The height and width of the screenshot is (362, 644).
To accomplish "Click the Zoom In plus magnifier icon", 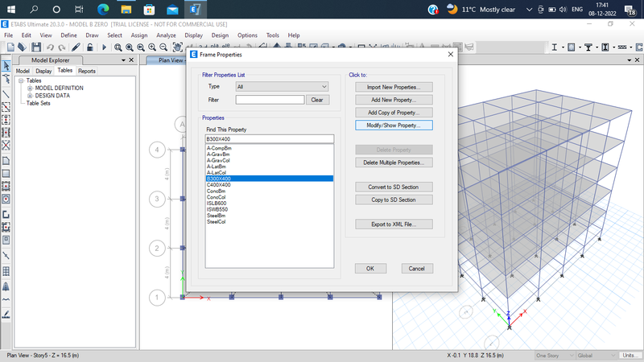I will 152,47.
